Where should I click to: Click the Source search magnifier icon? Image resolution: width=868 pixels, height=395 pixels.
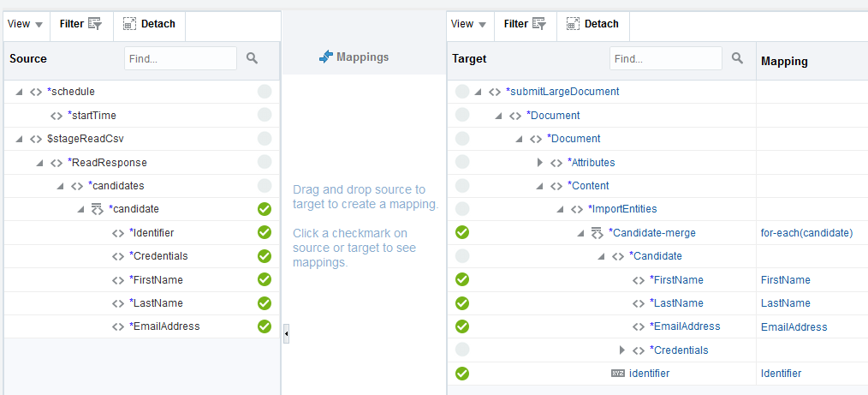point(252,58)
